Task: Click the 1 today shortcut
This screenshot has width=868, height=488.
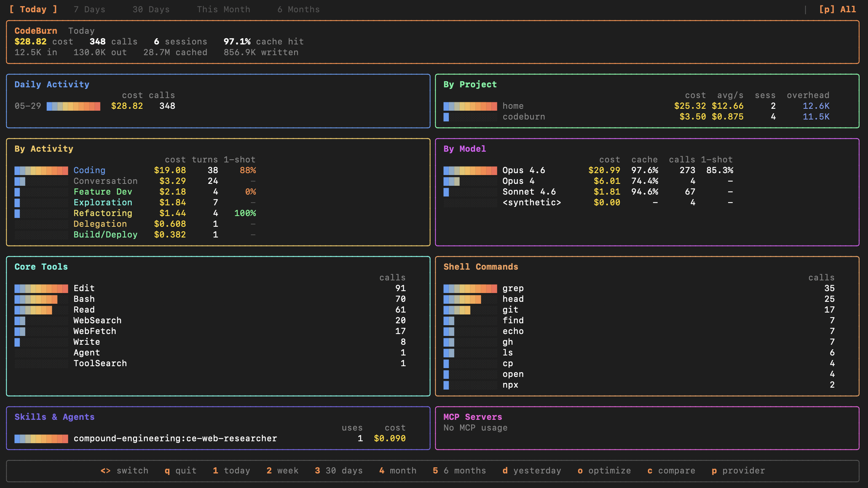Action: click(231, 470)
